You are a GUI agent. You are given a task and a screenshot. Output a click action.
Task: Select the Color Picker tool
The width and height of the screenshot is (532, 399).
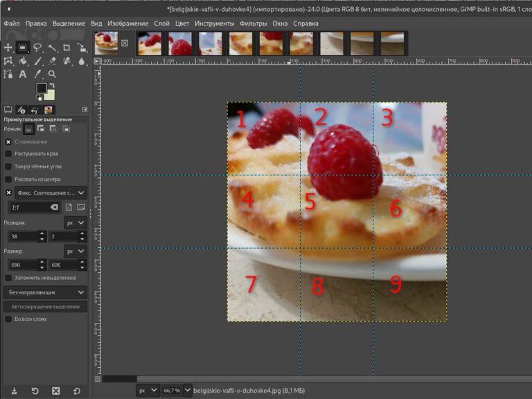(37, 74)
